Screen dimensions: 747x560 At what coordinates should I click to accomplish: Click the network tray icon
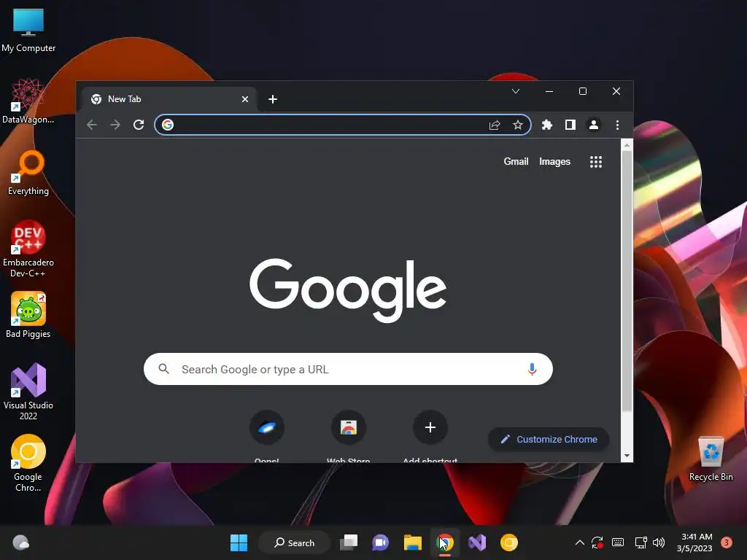[x=640, y=542]
